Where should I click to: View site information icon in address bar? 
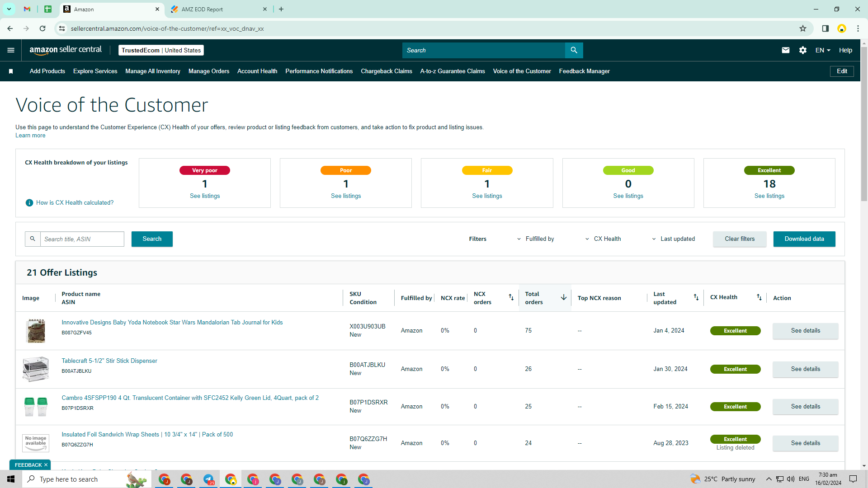(x=62, y=28)
